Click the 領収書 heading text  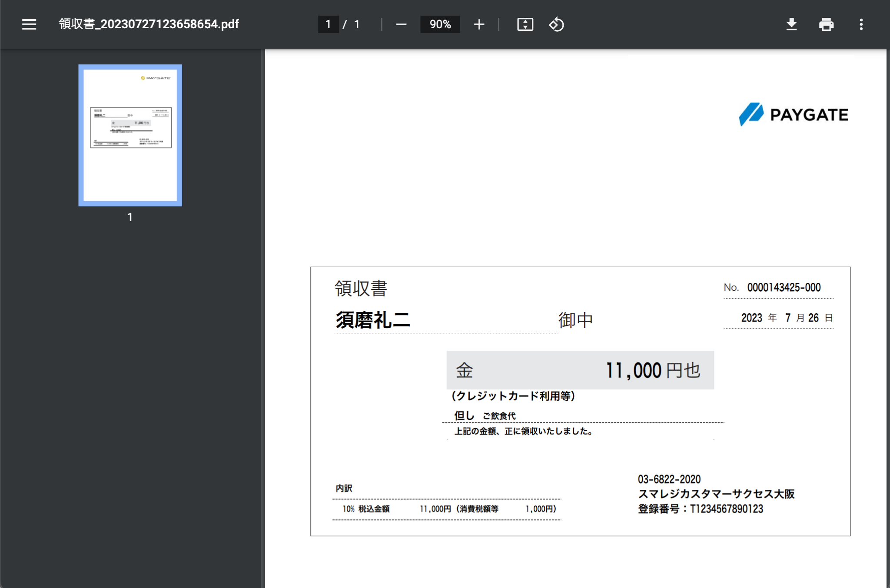[x=361, y=288]
